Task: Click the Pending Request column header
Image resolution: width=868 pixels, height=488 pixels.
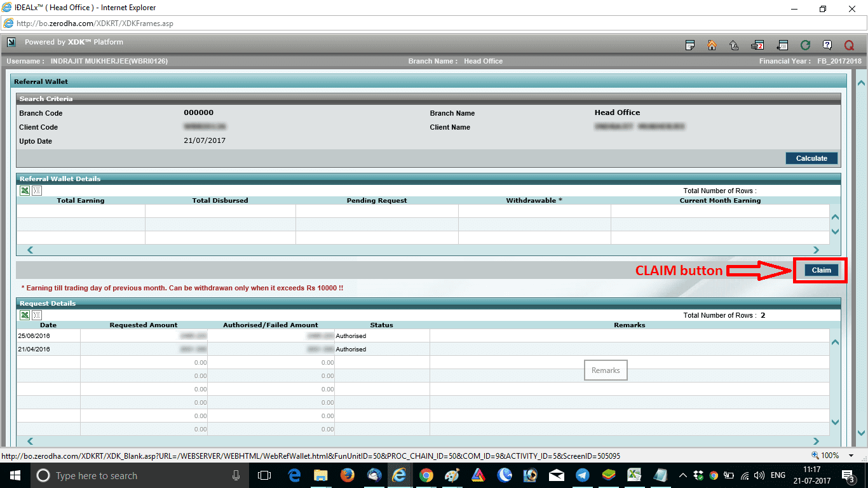Action: click(377, 200)
